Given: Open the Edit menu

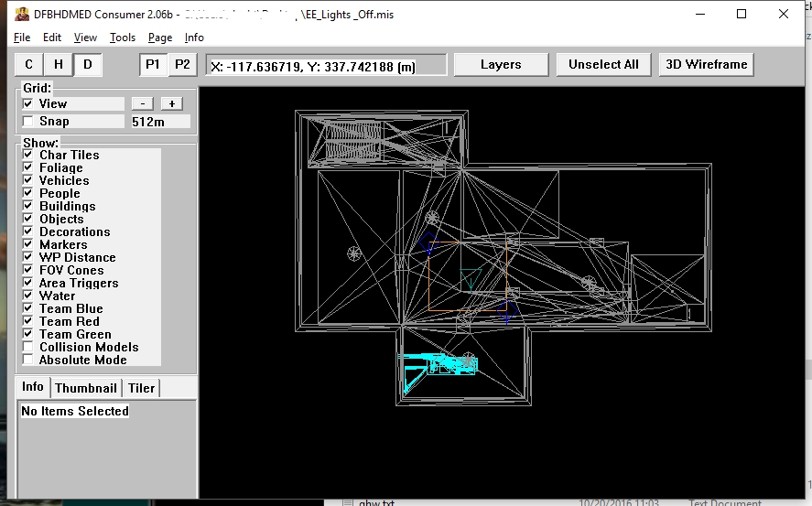Looking at the screenshot, I should coord(52,38).
